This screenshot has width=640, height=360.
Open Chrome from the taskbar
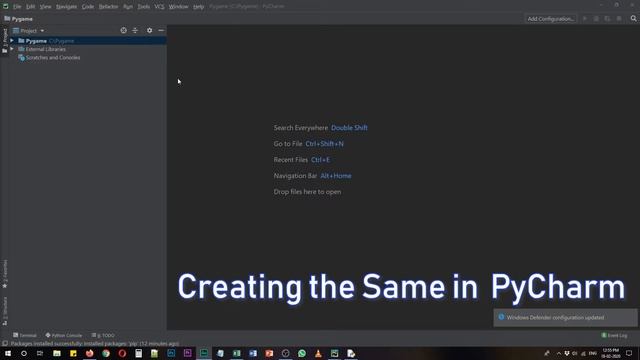[x=106, y=353]
